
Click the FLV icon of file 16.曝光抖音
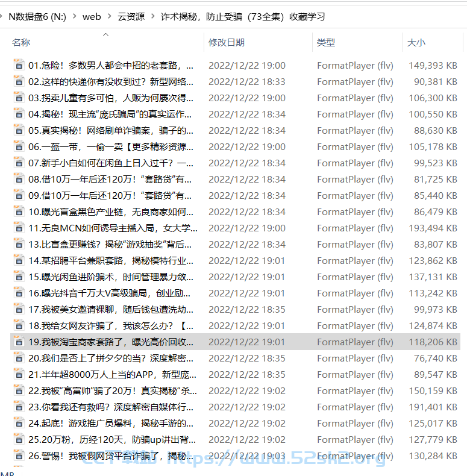pyautogui.click(x=19, y=293)
